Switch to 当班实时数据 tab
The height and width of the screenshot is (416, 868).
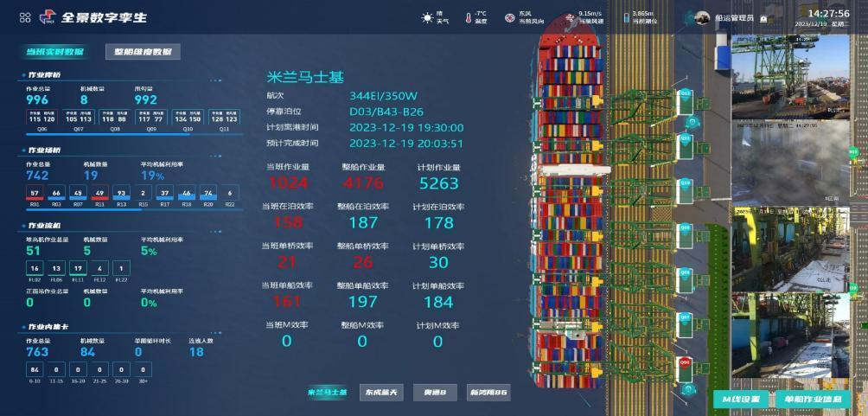tap(54, 52)
